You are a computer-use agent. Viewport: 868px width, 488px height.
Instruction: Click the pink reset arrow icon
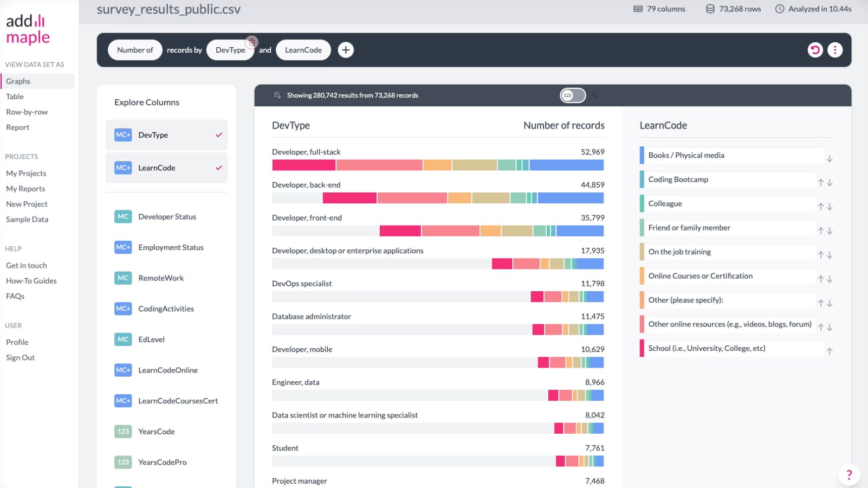click(815, 50)
